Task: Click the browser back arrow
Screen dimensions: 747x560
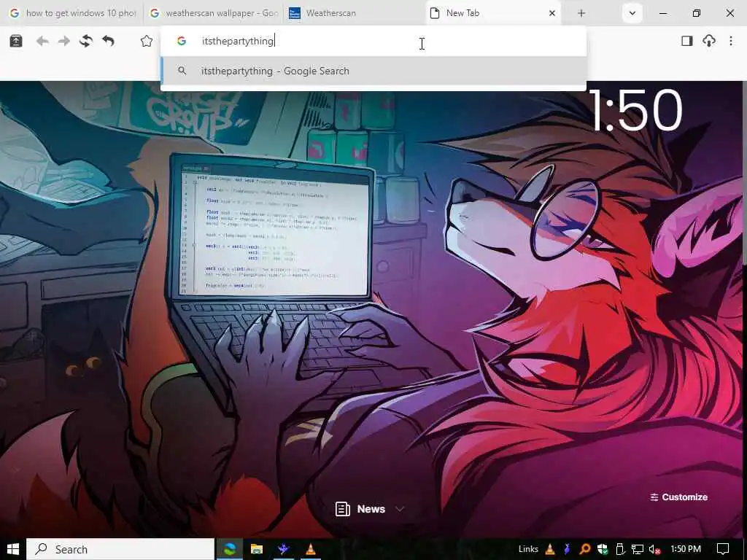Action: pyautogui.click(x=42, y=42)
